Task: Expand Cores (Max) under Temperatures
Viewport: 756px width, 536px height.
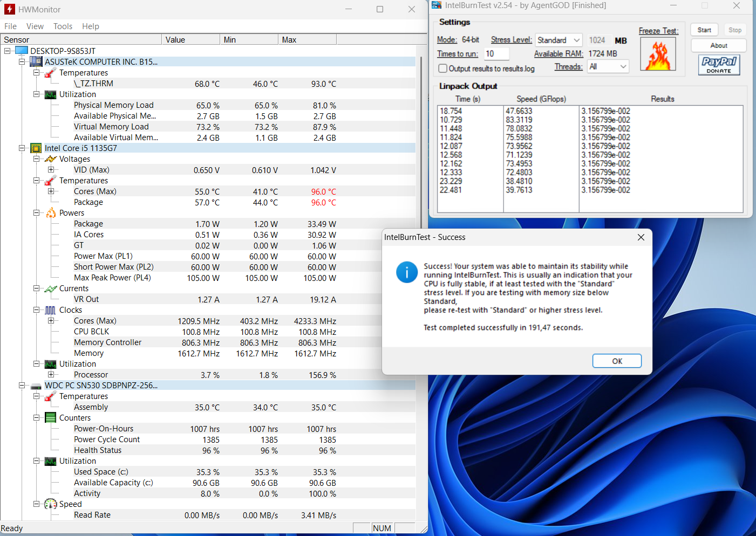Action: [x=51, y=191]
